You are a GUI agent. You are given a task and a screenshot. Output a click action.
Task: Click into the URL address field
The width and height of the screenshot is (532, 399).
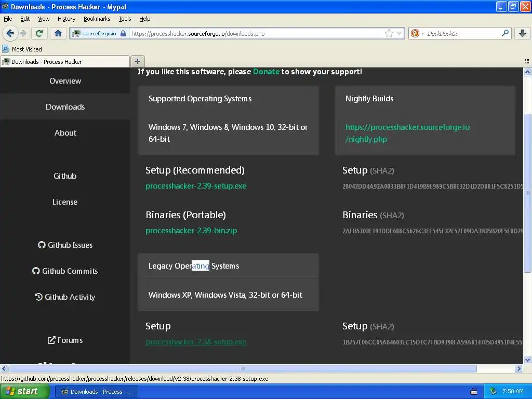click(x=257, y=34)
